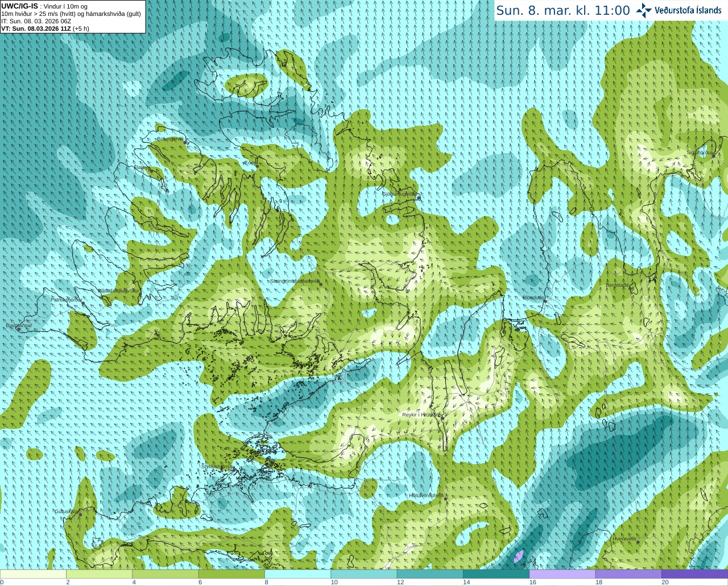Click the small purple high-wind patch on map
Viewport: 728px width, 586px height.
click(519, 556)
